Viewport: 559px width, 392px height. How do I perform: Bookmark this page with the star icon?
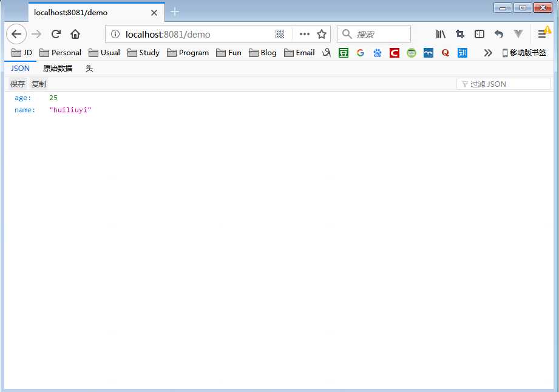(x=322, y=34)
